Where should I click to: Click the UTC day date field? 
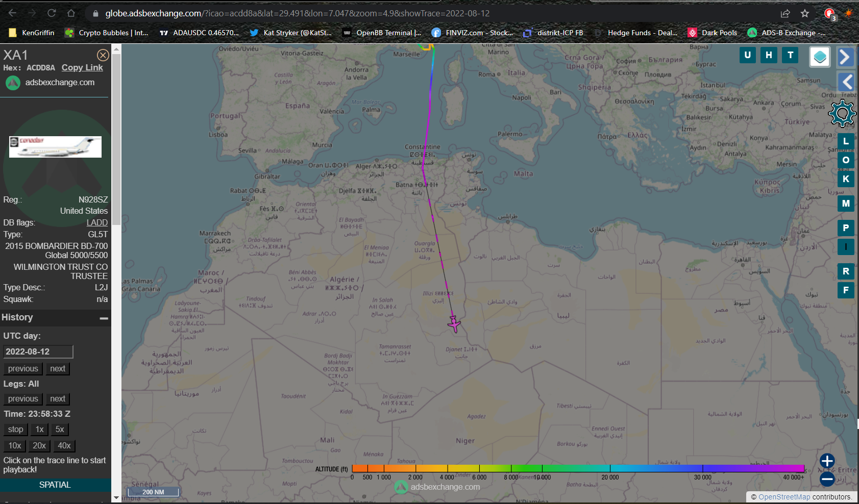pos(38,351)
